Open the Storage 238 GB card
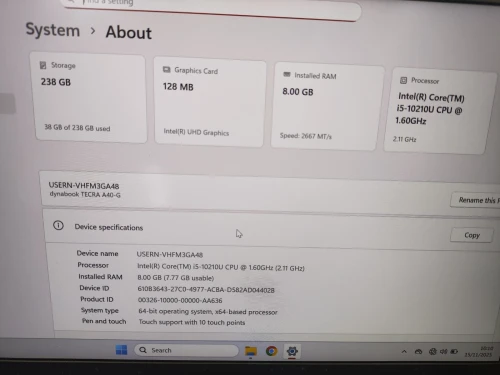Screen dimensions: 500x375 coord(89,97)
